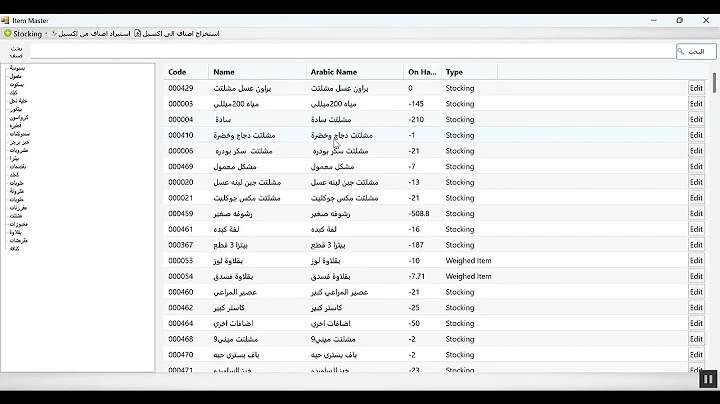This screenshot has height=404, width=720.
Task: Click the green plus Stocking icon
Action: pyautogui.click(x=8, y=34)
